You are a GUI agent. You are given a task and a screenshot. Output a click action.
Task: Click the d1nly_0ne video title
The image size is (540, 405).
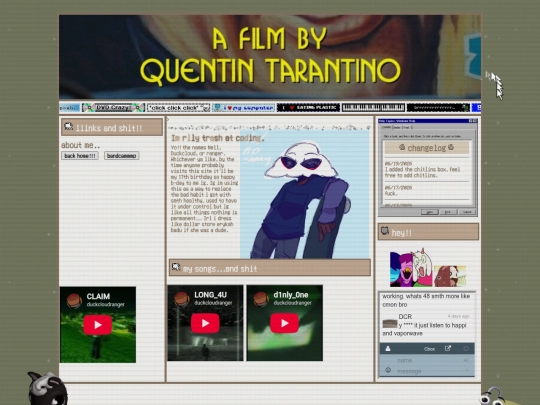291,295
